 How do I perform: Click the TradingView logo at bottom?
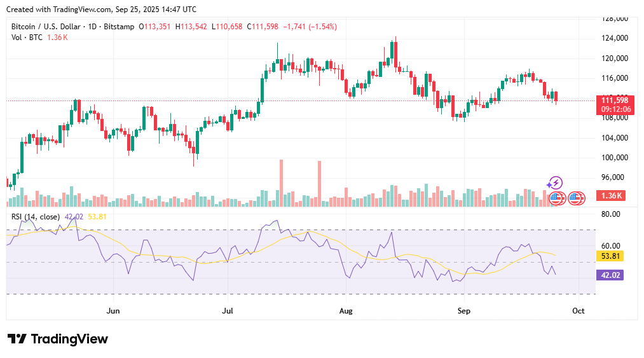pos(58,339)
